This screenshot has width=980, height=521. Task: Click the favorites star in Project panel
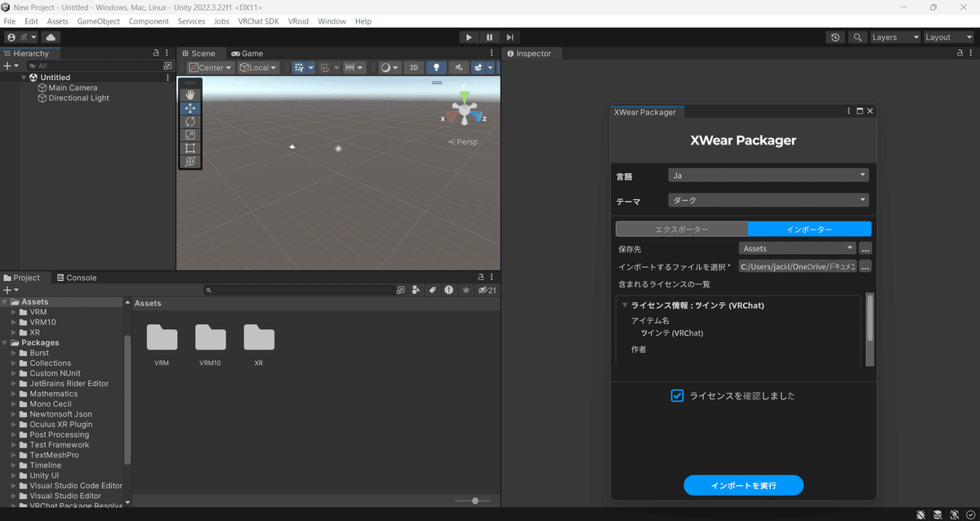(x=466, y=290)
